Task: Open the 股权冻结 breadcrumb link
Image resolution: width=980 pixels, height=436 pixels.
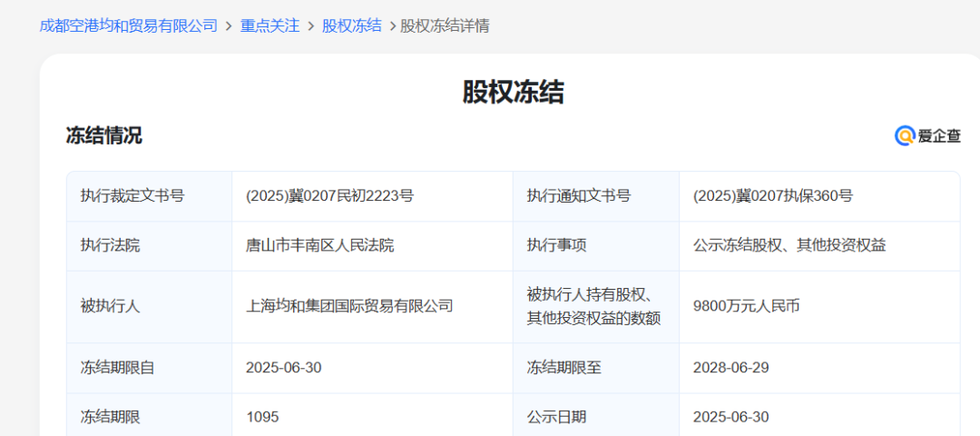Action: click(x=352, y=25)
